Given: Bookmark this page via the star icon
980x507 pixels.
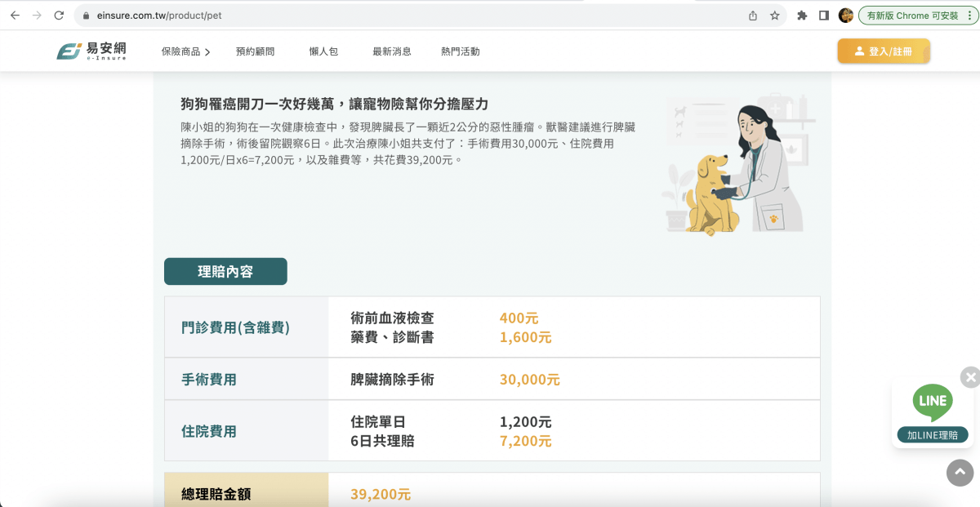Looking at the screenshot, I should (x=774, y=14).
